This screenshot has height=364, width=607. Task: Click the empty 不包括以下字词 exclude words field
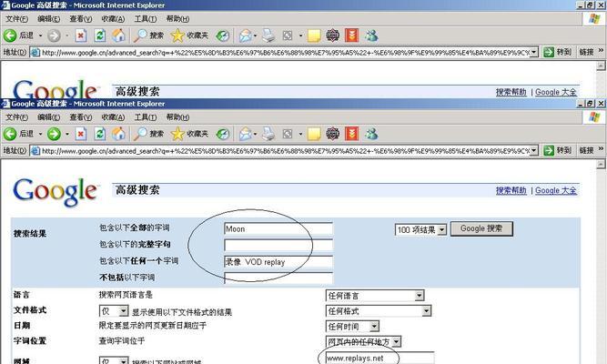coord(278,278)
